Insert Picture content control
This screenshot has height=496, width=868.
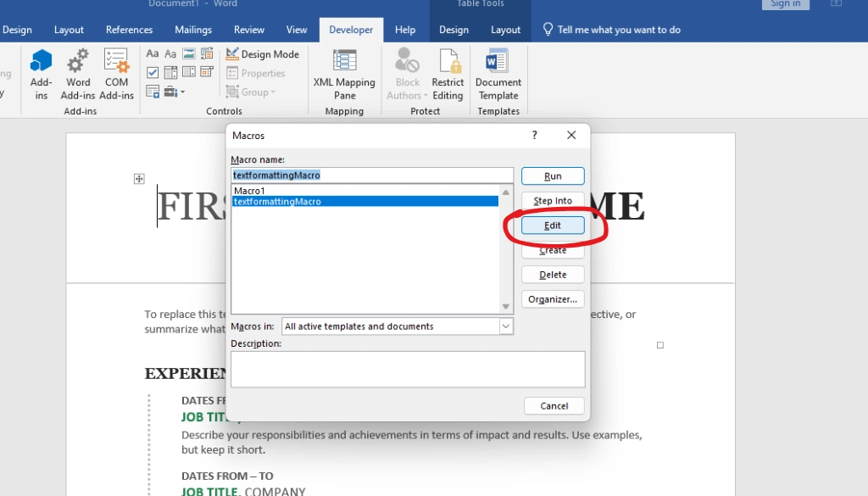coord(189,53)
